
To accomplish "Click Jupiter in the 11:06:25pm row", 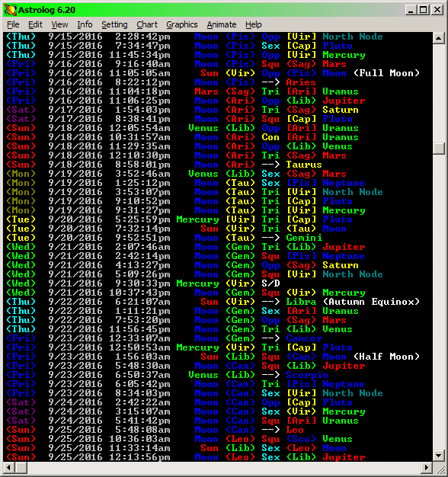I will coord(344,101).
